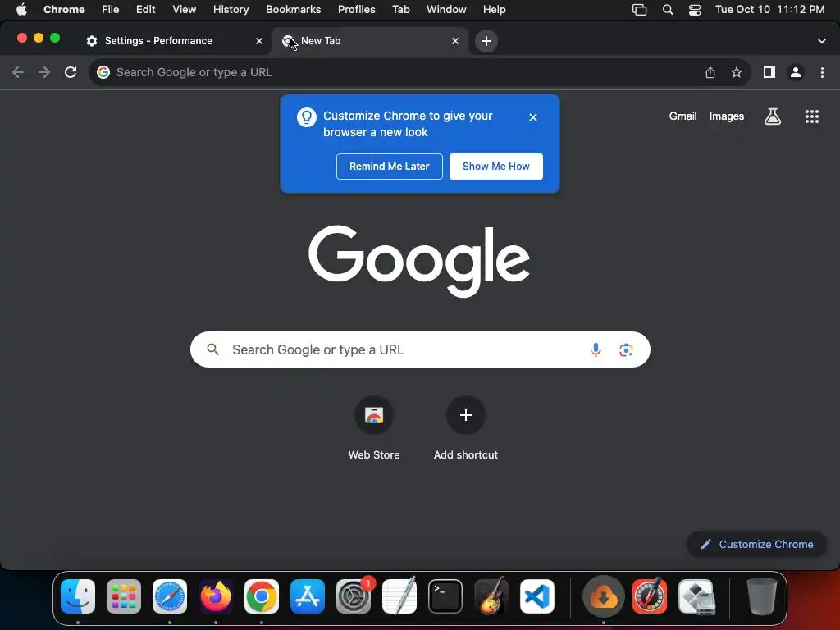Launch Firefox from the dock
840x630 pixels.
coord(216,596)
